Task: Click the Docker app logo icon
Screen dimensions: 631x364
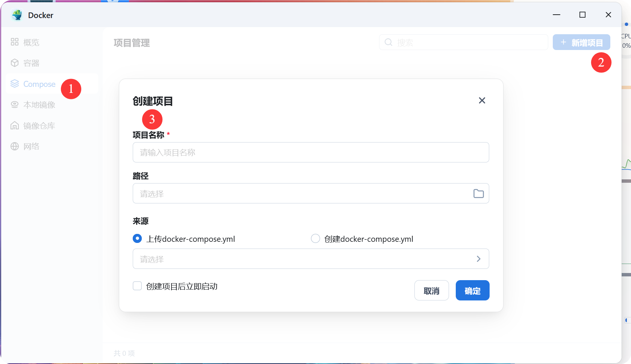Action: pyautogui.click(x=17, y=15)
